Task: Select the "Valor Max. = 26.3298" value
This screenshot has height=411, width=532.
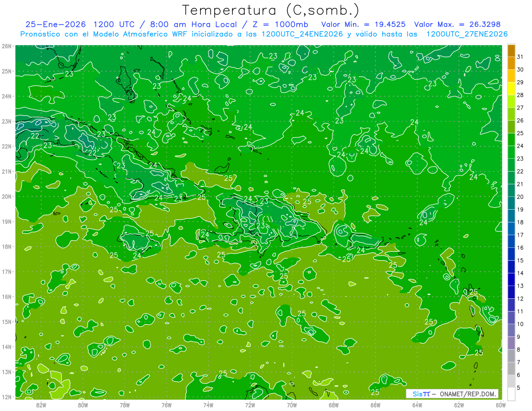Action: (457, 24)
